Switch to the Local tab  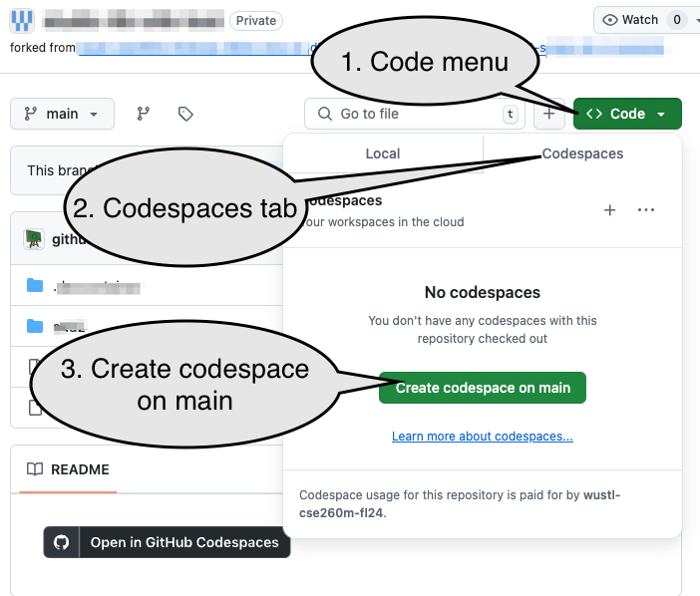(x=383, y=153)
